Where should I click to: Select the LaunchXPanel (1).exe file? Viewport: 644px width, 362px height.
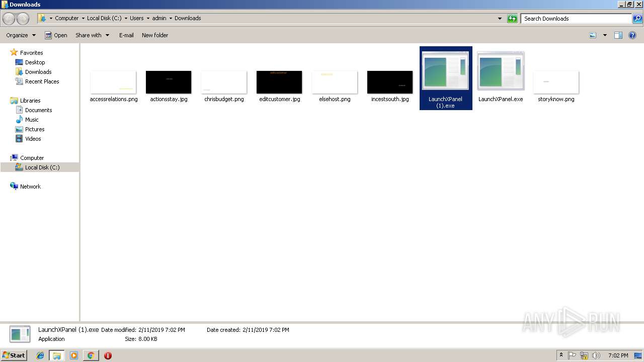click(446, 78)
